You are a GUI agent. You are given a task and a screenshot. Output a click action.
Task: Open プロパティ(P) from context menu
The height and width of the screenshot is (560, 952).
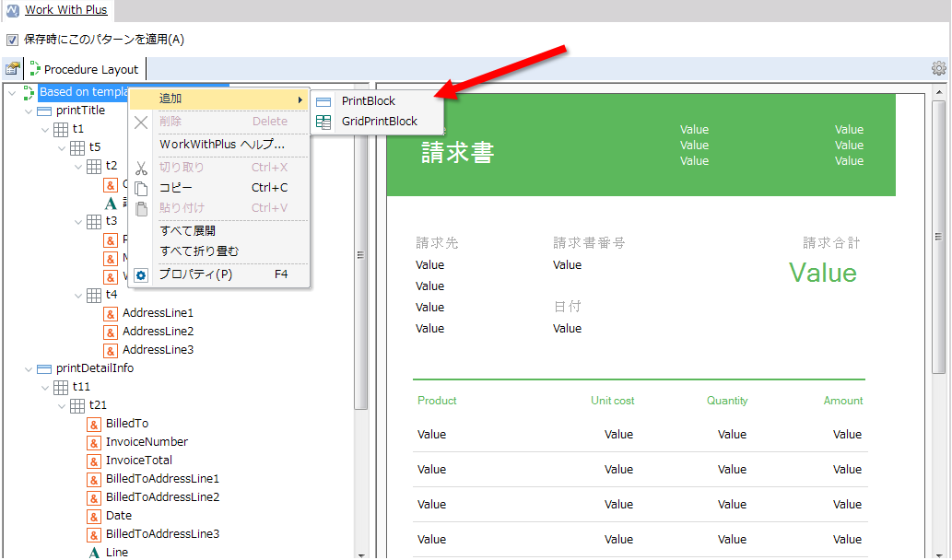point(195,274)
